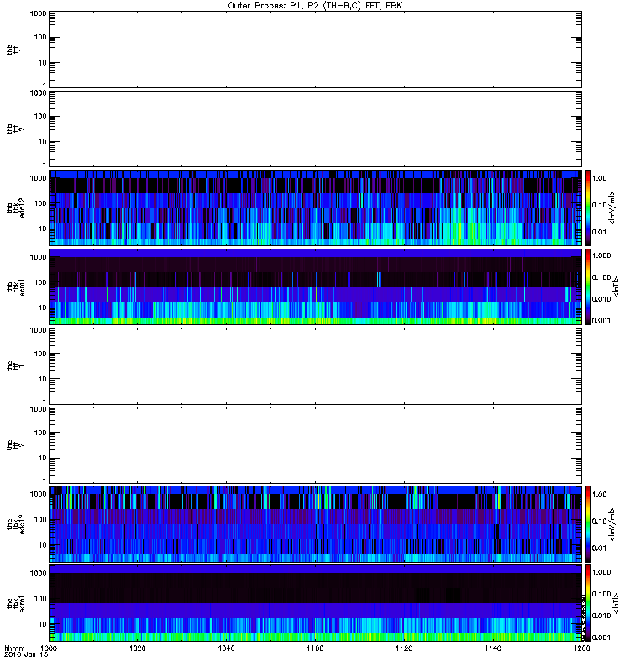Image resolution: width=630 pixels, height=672 pixels.
Task: Click the "<|mV/m|>" unit label of thc edc12 colorbar
Action: [612, 524]
